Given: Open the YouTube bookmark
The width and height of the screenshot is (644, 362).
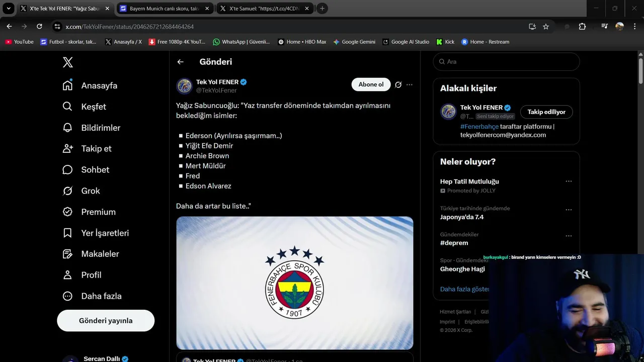Looking at the screenshot, I should (x=20, y=42).
